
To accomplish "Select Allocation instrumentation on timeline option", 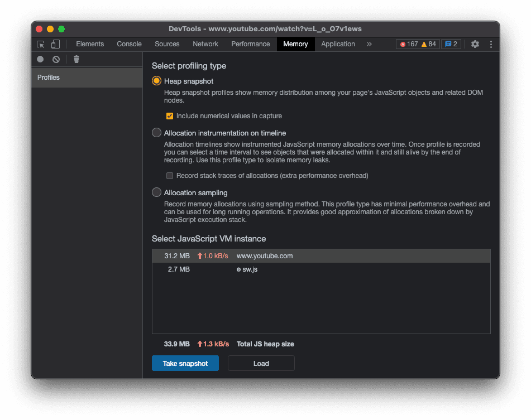I will 157,133.
